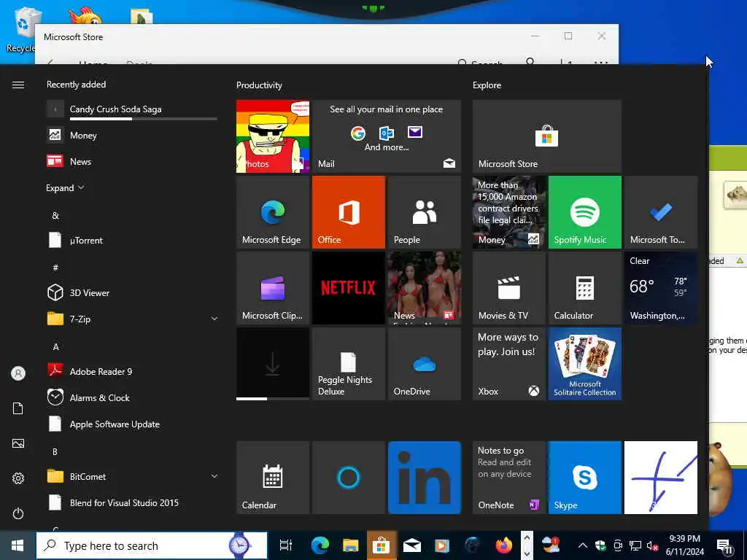Open the People tile
Screen dimensions: 747x560
[x=425, y=212]
